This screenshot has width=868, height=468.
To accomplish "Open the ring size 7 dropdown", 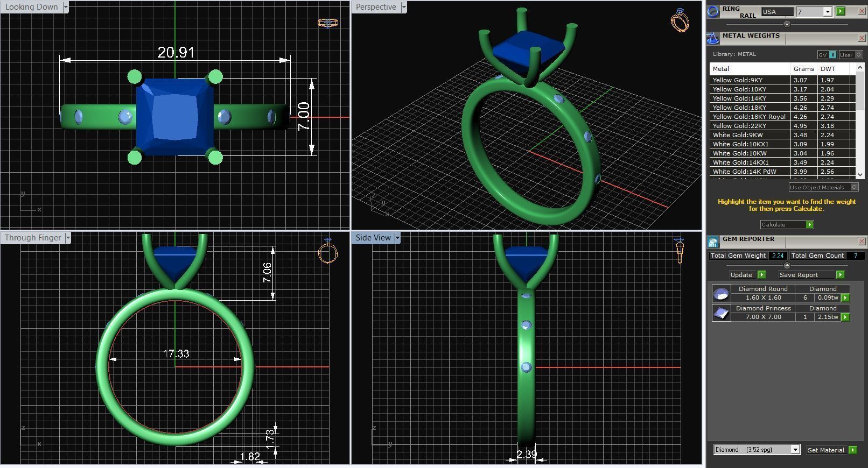I will click(x=827, y=12).
